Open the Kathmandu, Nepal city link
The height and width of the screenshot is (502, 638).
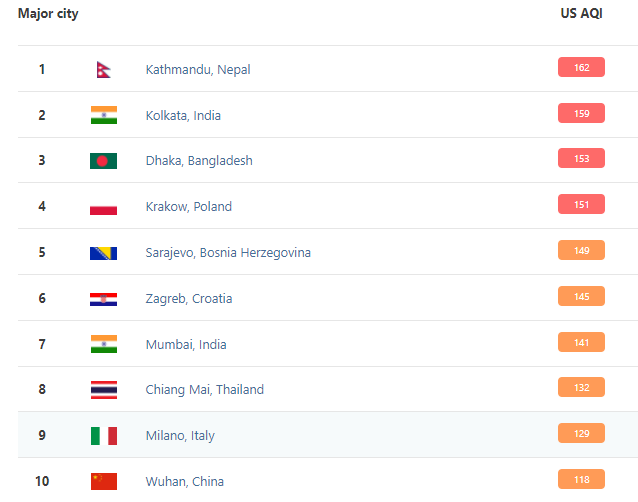click(198, 70)
